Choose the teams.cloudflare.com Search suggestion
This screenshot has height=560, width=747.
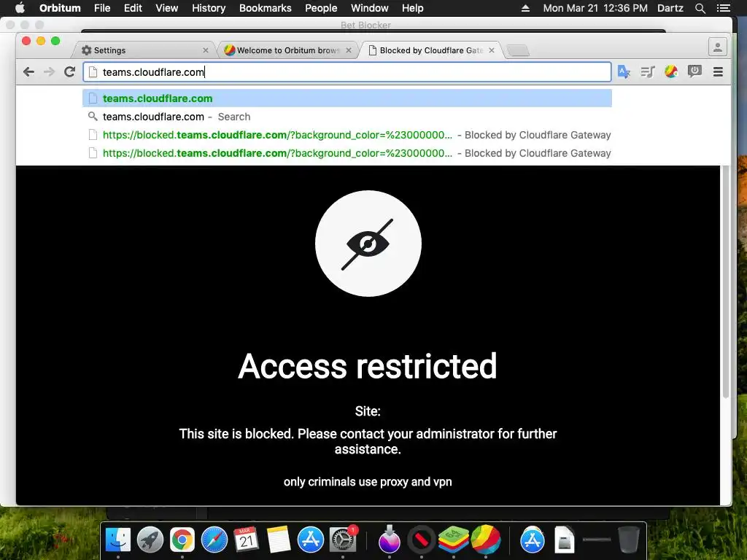coord(347,117)
